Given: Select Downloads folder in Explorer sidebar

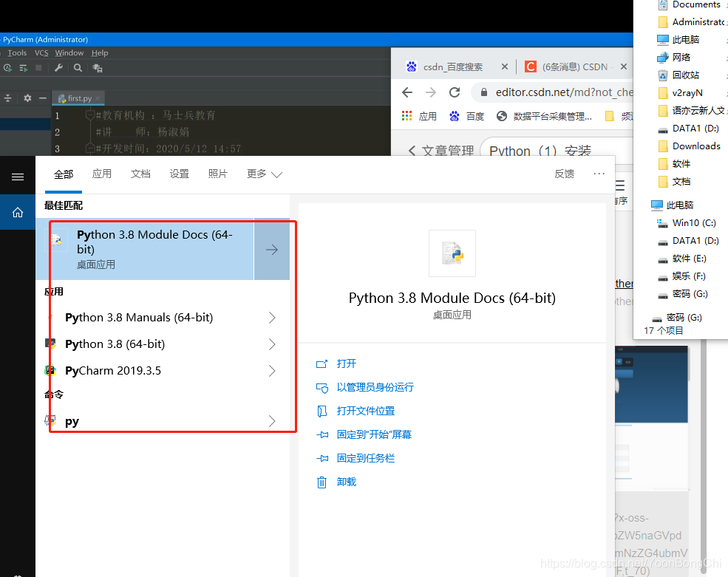Looking at the screenshot, I should (690, 146).
